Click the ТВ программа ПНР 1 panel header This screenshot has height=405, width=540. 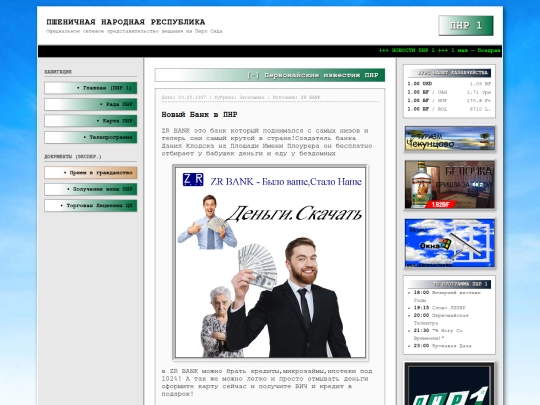point(449,284)
